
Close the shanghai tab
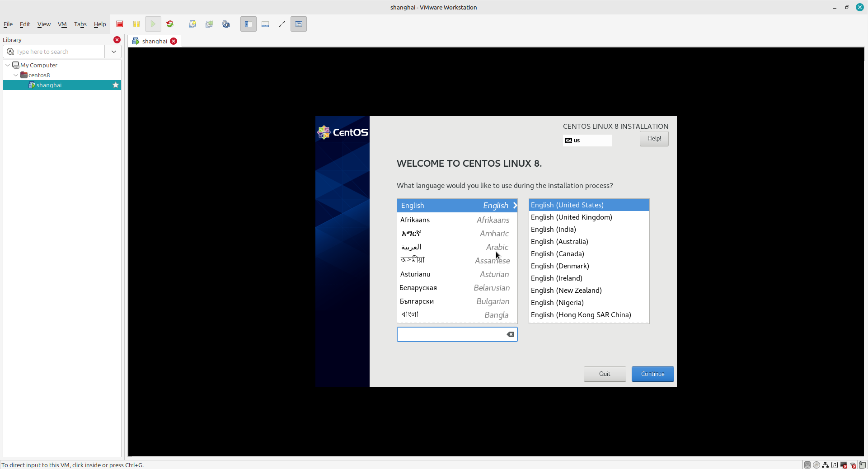pyautogui.click(x=174, y=41)
